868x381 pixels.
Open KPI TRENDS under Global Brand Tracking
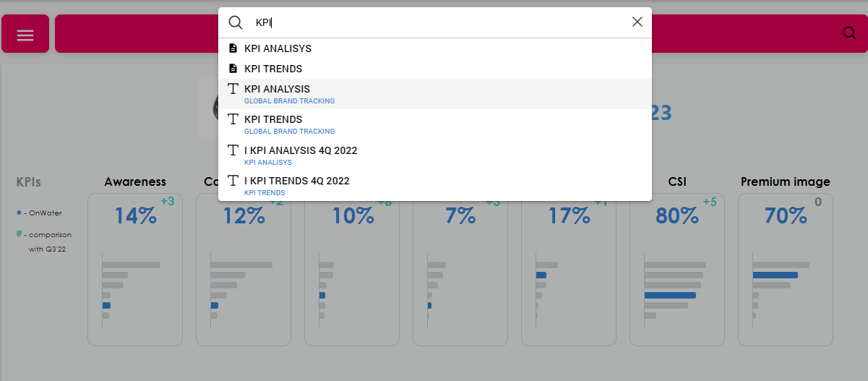tap(273, 119)
